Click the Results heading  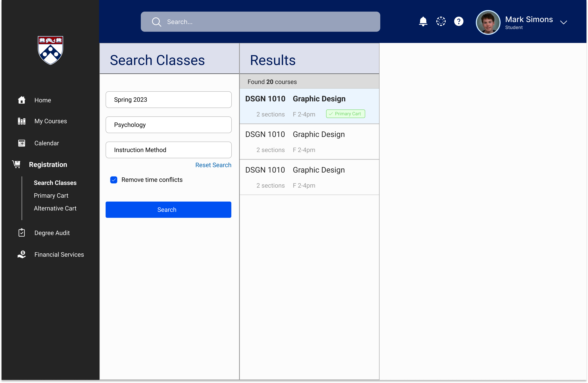point(273,60)
